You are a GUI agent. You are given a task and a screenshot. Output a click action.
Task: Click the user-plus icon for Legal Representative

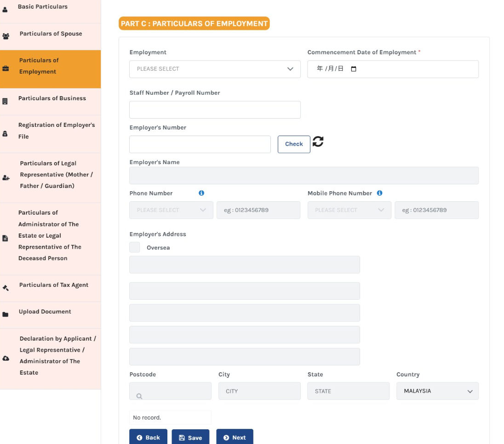click(x=6, y=178)
